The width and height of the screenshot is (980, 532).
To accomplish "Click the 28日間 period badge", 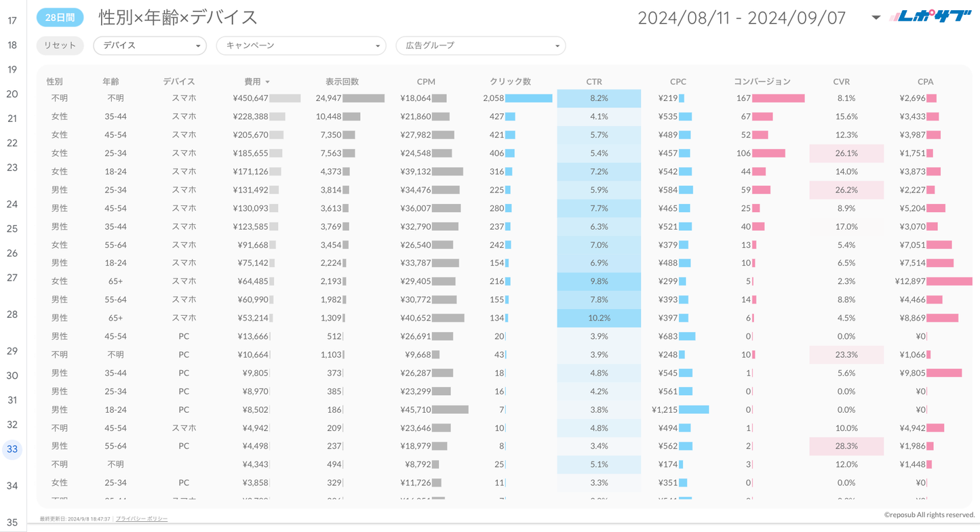I will [x=60, y=18].
